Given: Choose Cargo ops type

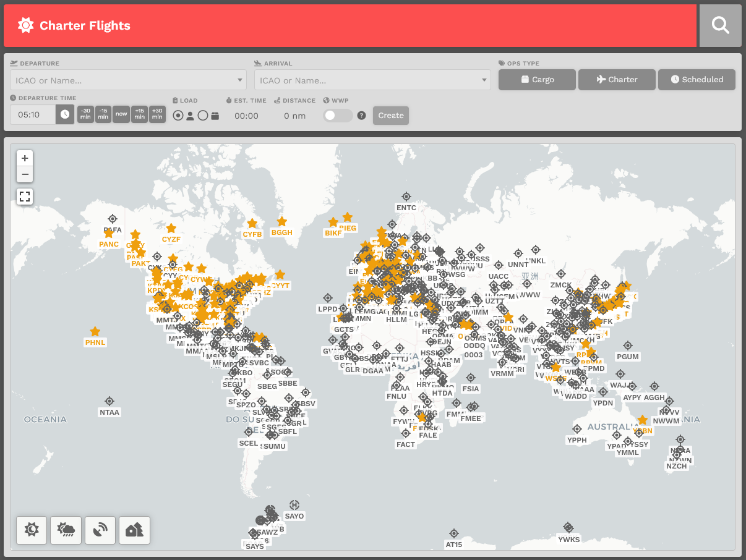Looking at the screenshot, I should click(x=537, y=80).
